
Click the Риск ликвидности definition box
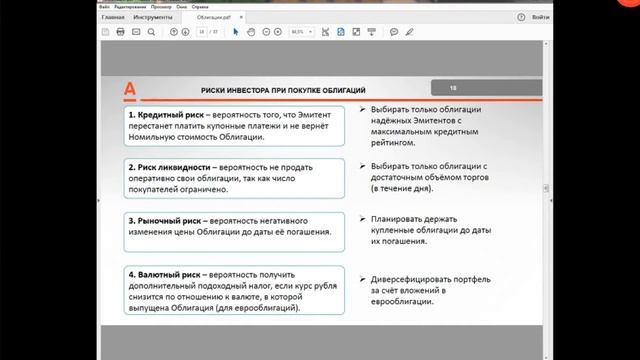click(234, 178)
